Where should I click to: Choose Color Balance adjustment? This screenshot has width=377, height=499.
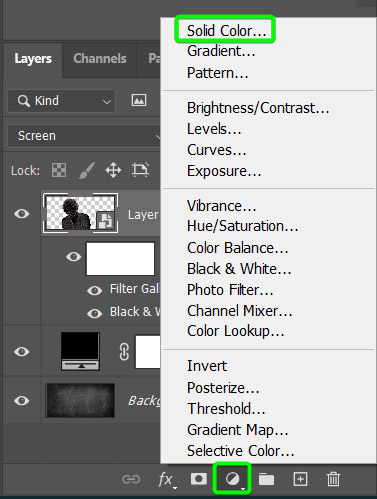238,248
